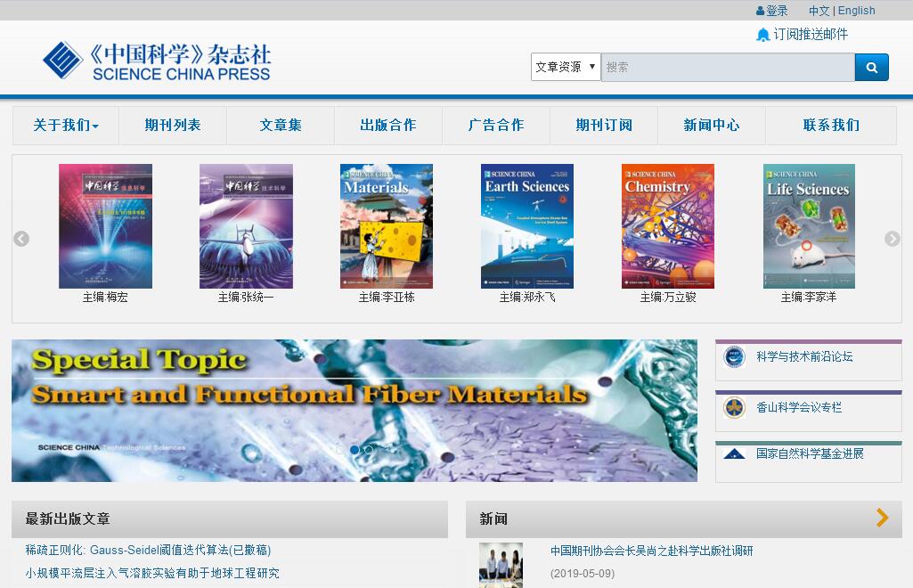Open the Earth Sciences journal cover
This screenshot has height=588, width=913.
(526, 226)
